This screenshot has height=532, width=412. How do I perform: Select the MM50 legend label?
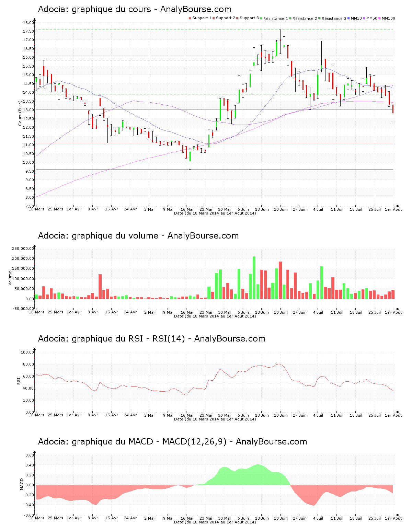[x=371, y=18]
